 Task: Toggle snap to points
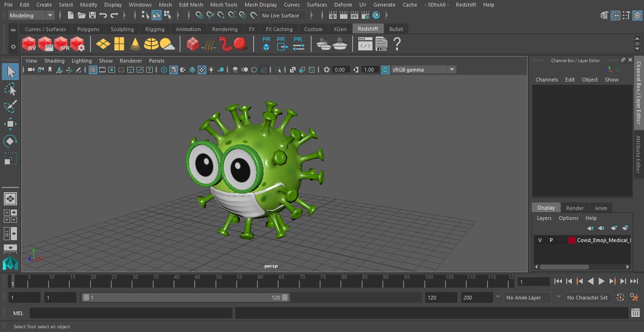coord(221,16)
